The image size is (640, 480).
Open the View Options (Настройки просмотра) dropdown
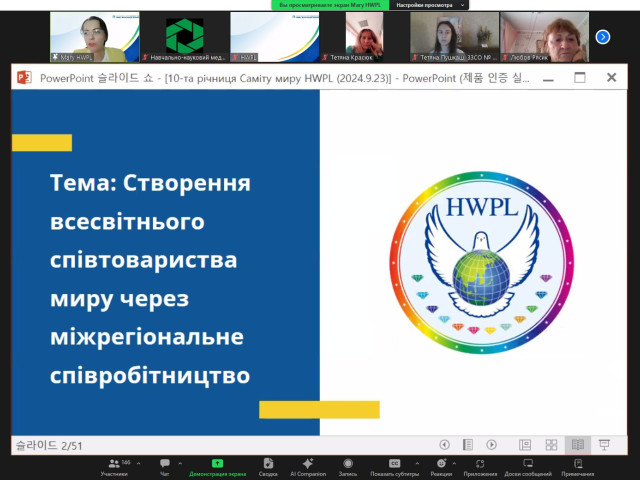[x=430, y=5]
